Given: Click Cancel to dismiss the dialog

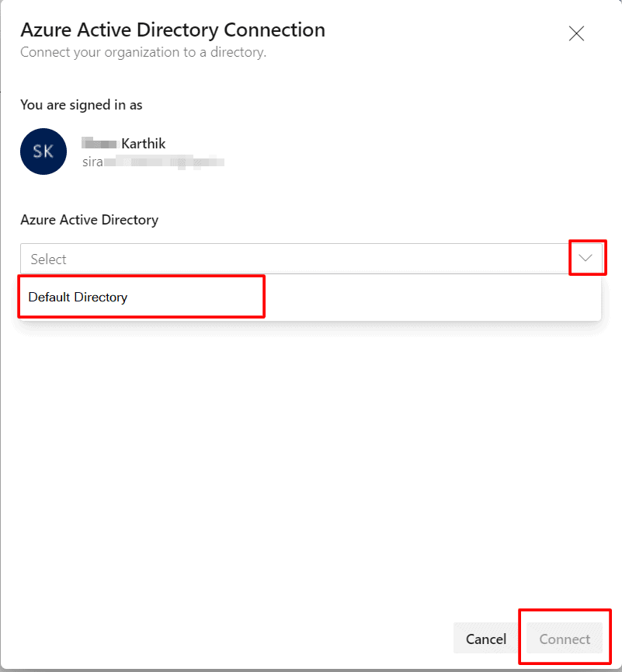Looking at the screenshot, I should [x=486, y=639].
